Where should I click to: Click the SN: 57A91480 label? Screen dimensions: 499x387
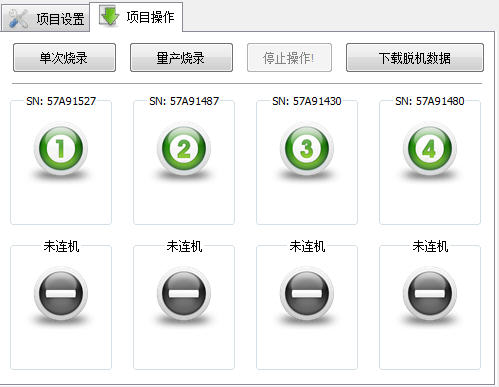pyautogui.click(x=430, y=101)
